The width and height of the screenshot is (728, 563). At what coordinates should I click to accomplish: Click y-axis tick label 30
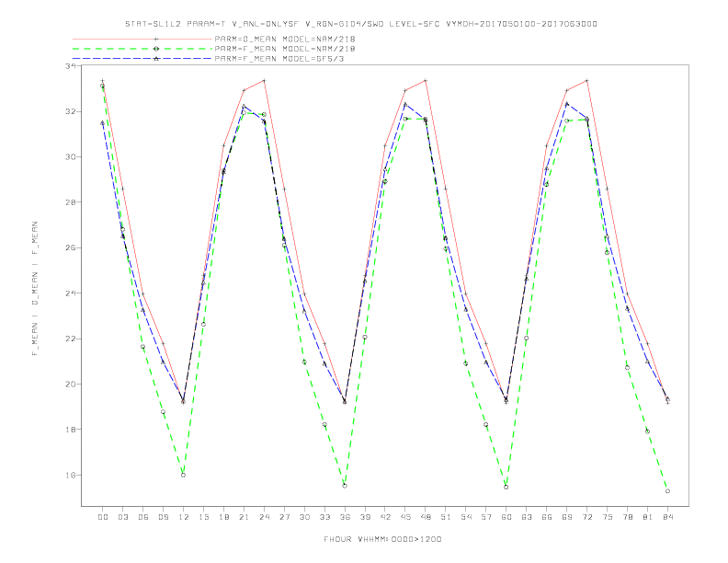[71, 157]
